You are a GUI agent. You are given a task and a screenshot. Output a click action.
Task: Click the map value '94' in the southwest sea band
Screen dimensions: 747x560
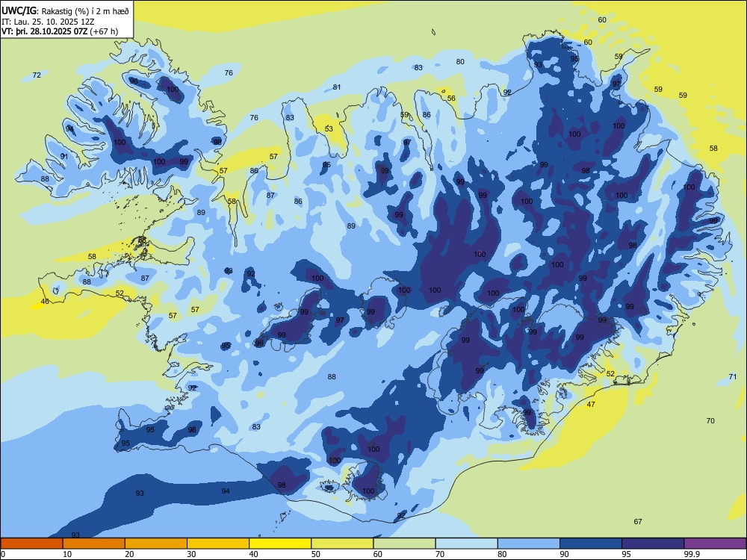point(226,491)
